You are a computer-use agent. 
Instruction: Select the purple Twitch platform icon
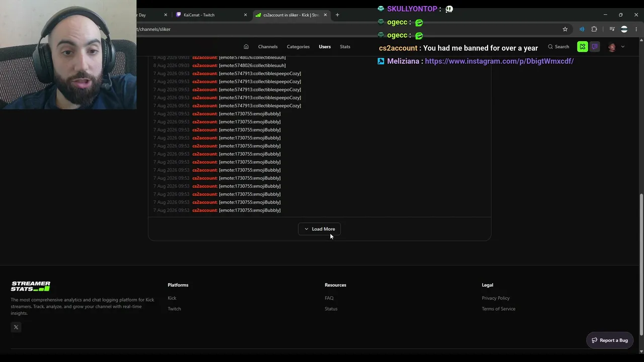[595, 47]
